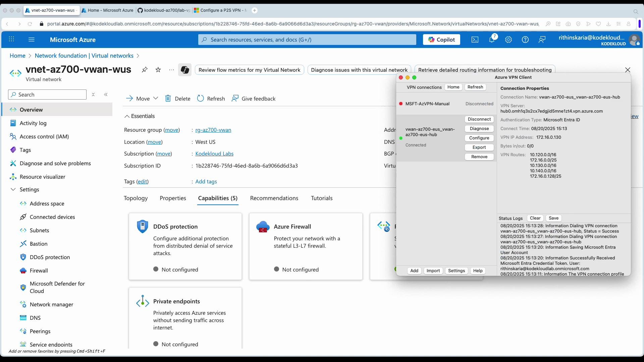Click the Move command
Screen dimensions: 644x362
138,99
